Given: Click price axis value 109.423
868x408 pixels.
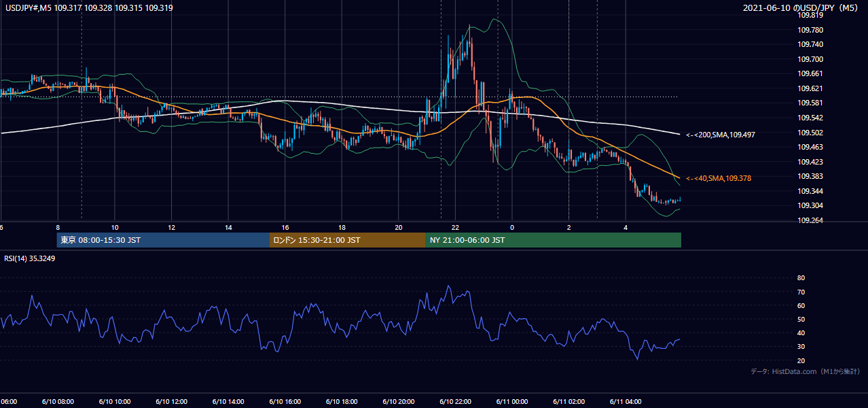Looking at the screenshot, I should [810, 162].
